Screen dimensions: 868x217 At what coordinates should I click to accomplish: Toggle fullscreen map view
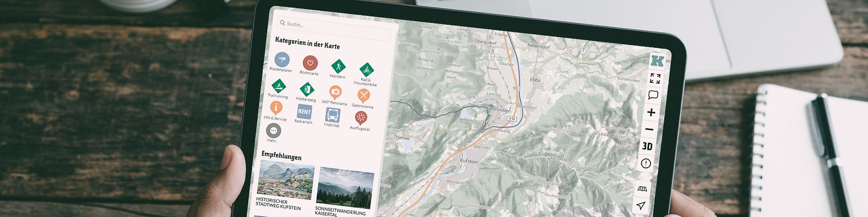tap(655, 78)
